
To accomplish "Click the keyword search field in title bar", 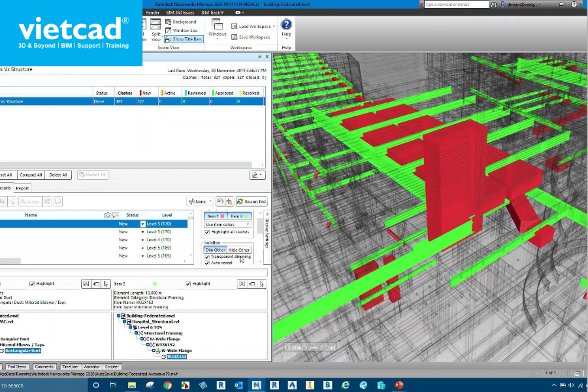I will (457, 5).
